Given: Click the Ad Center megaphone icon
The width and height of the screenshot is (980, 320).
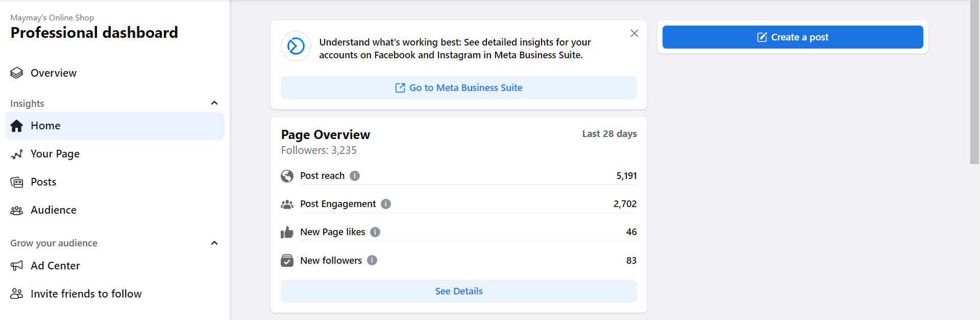Looking at the screenshot, I should click(17, 266).
